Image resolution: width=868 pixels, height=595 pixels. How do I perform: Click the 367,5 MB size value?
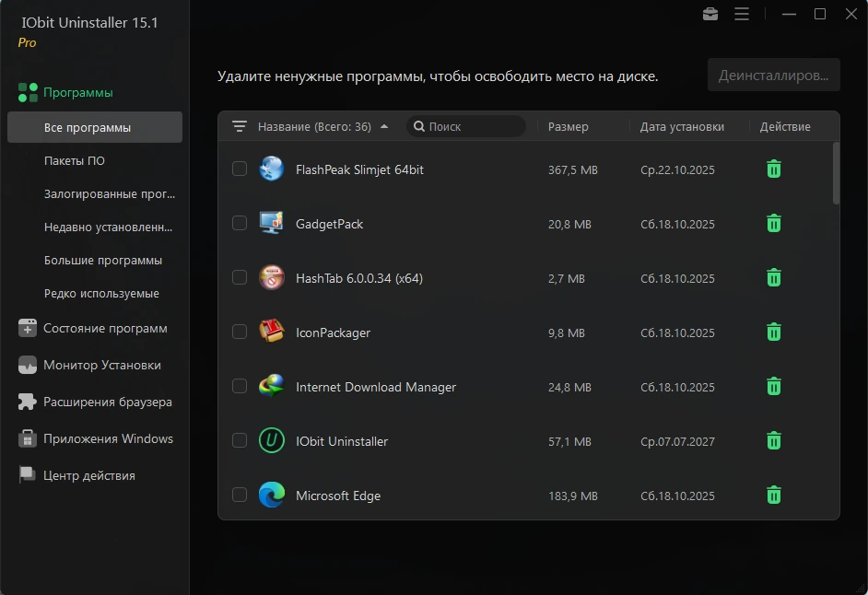click(x=573, y=169)
